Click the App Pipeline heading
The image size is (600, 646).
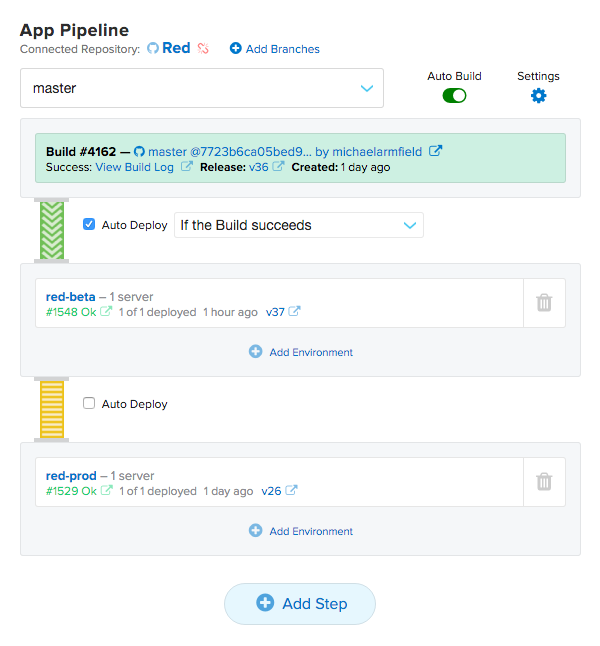(x=74, y=30)
